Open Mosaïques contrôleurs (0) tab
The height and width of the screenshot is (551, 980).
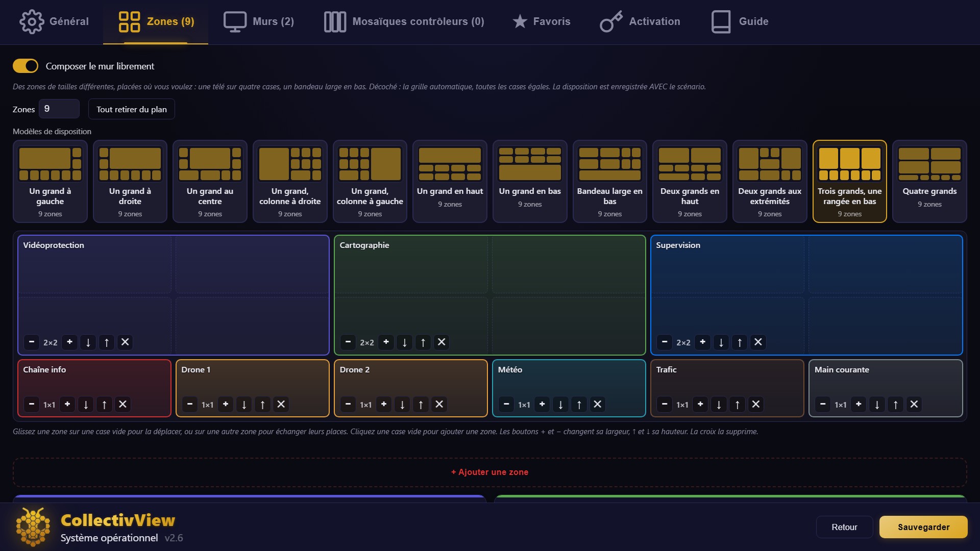(404, 21)
